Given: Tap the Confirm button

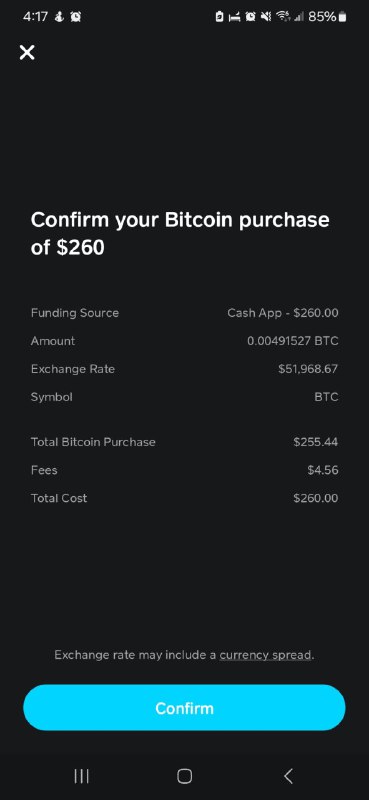Looking at the screenshot, I should point(184,708).
